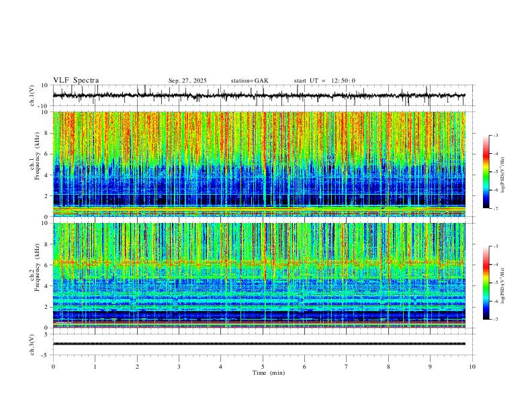This screenshot has height=411, width=532.
Task: Select the date text "Sep. 27, 2025"
Action: (x=187, y=81)
